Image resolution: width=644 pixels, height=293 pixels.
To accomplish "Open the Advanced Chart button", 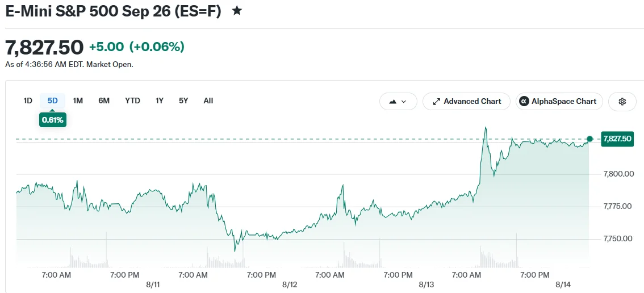I will 466,102.
